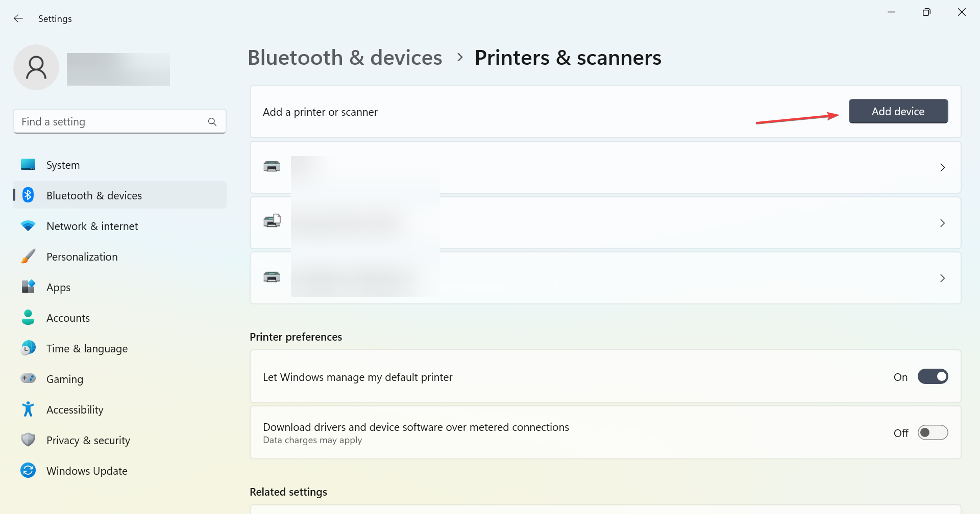Click the back arrow icon
Screen dimensions: 980x514
[x=18, y=18]
